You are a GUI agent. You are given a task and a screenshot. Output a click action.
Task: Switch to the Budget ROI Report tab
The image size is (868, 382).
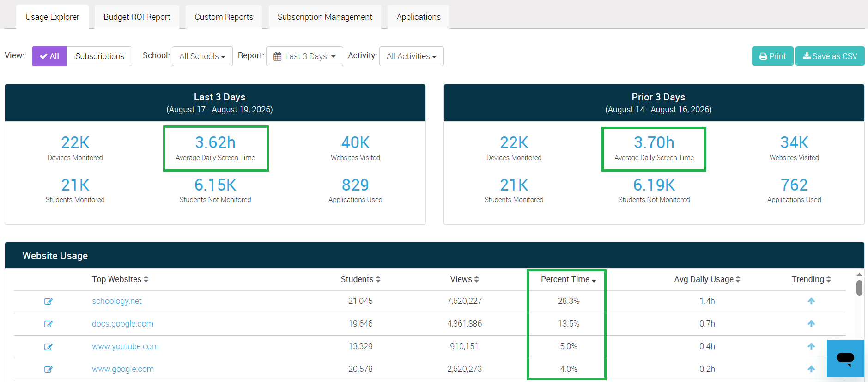coord(137,17)
